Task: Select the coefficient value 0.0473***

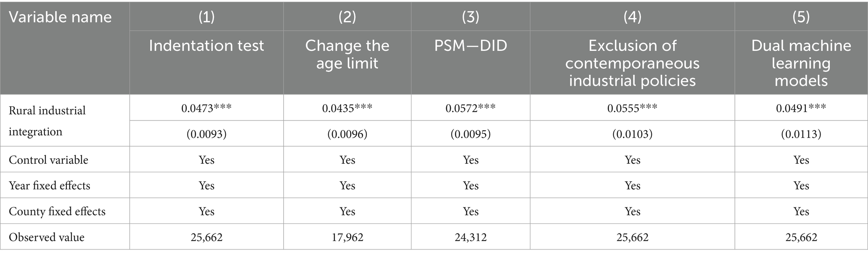Action: 206,108
